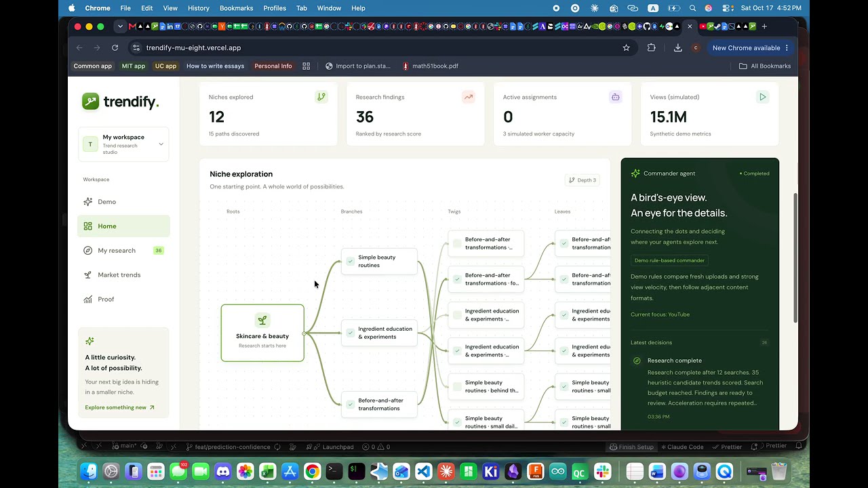This screenshot has width=868, height=488.
Task: Click the Explore something new link
Action: pyautogui.click(x=120, y=407)
